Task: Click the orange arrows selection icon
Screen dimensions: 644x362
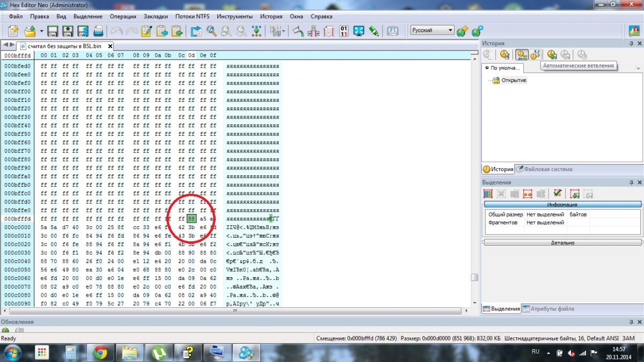Action: pos(528,194)
